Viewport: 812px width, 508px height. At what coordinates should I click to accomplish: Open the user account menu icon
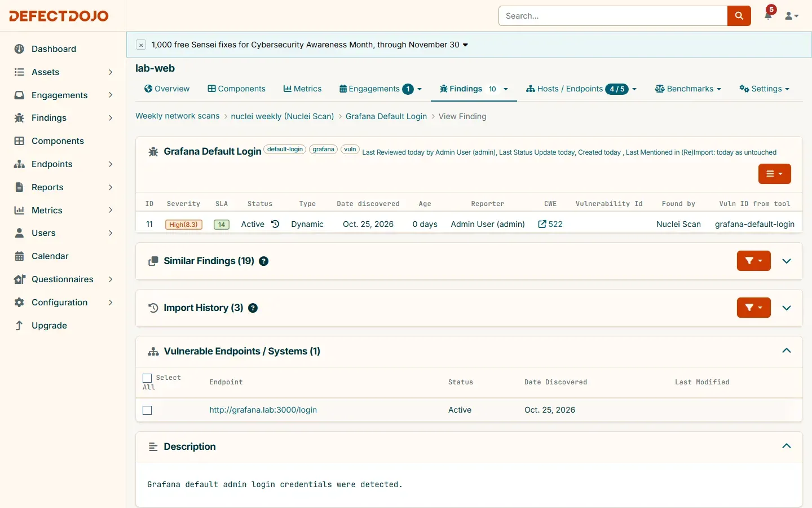[x=792, y=16]
